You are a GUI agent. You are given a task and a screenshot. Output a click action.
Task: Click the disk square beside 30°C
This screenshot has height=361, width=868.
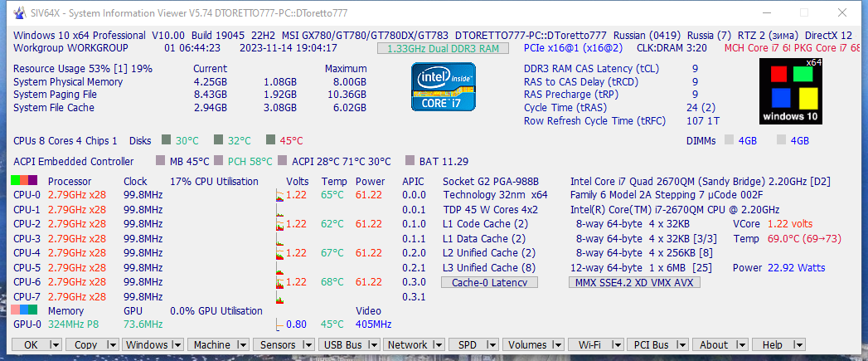pos(166,139)
